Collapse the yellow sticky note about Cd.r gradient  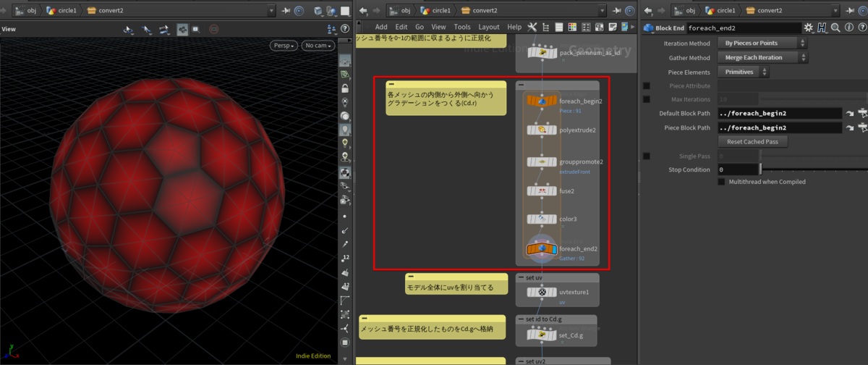coord(391,85)
